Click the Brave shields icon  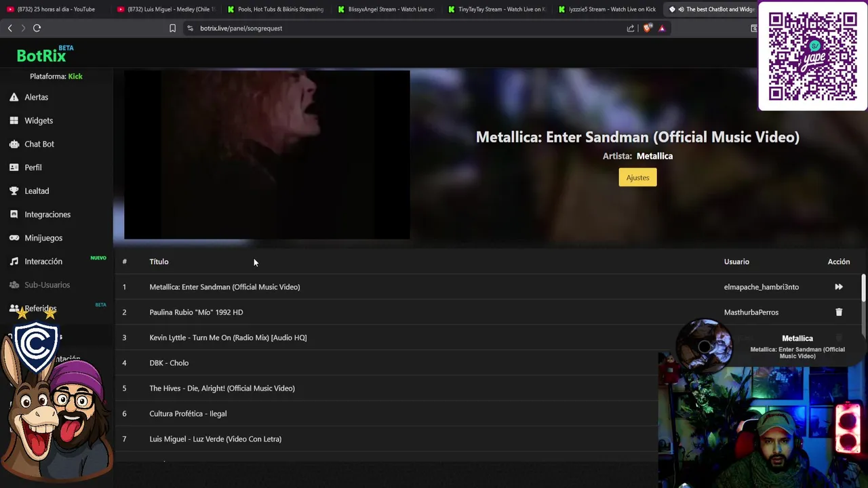[x=647, y=28]
